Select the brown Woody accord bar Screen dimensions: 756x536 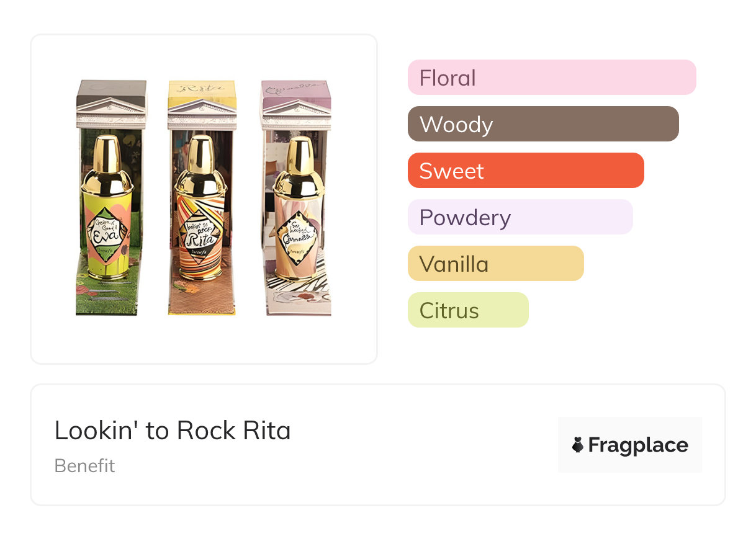pyautogui.click(x=542, y=124)
